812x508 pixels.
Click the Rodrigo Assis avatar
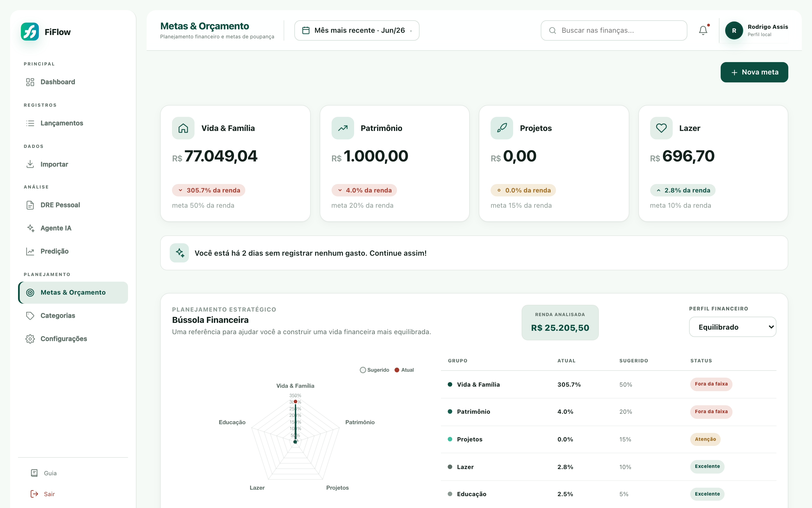[734, 30]
